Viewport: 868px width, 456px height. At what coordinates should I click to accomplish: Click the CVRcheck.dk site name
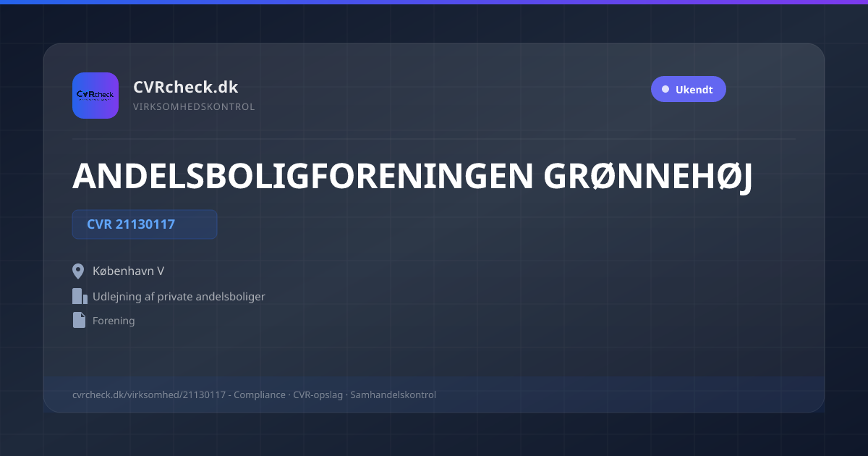click(186, 87)
